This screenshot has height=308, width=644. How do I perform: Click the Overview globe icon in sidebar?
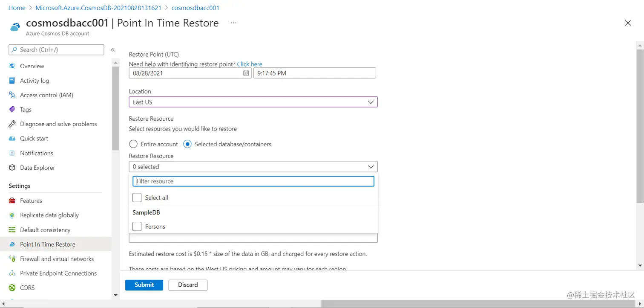[x=12, y=66]
